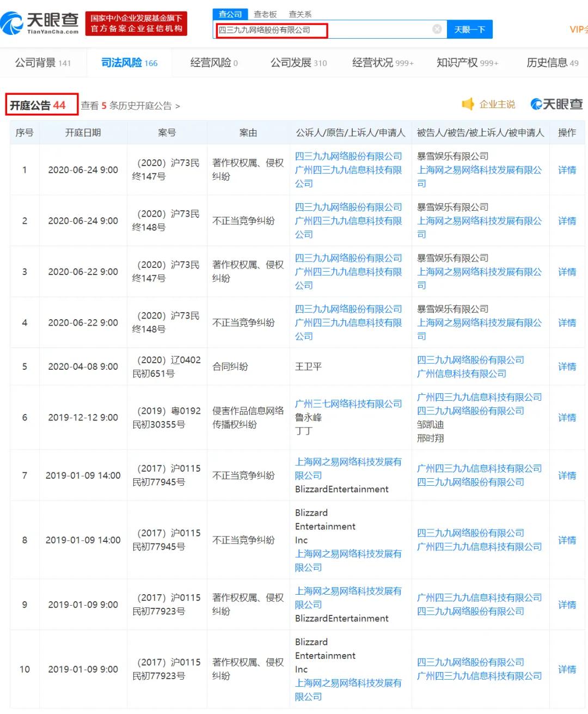Open the 历史信息 tab
588x714 pixels.
coord(546,63)
